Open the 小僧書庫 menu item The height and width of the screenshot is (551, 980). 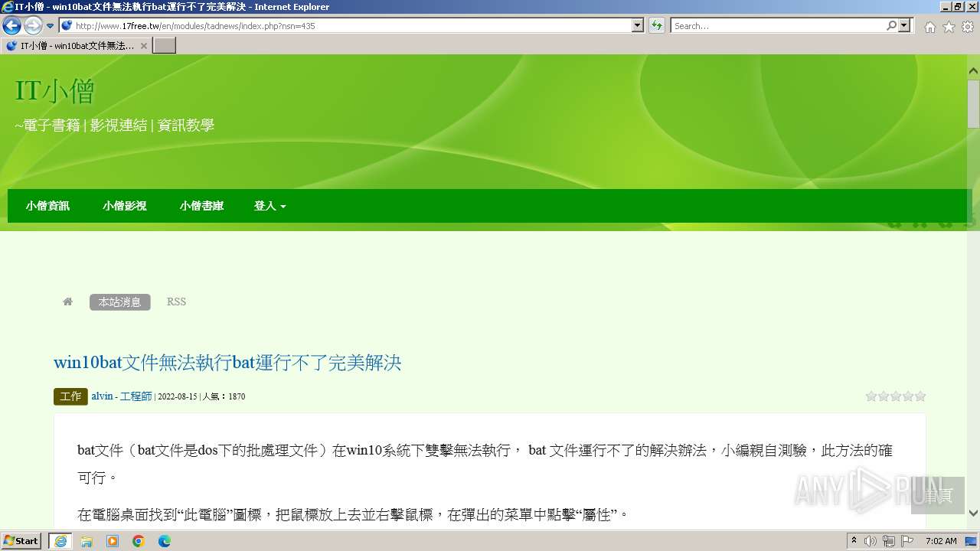coord(202,206)
